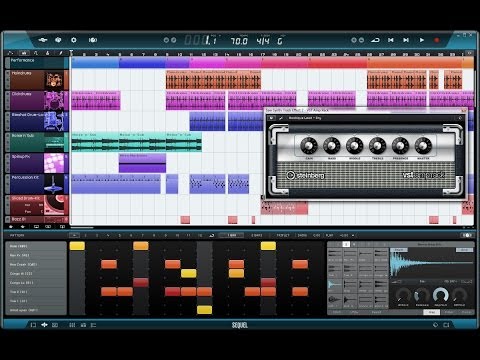Select the pencil tool above track list

[60, 53]
